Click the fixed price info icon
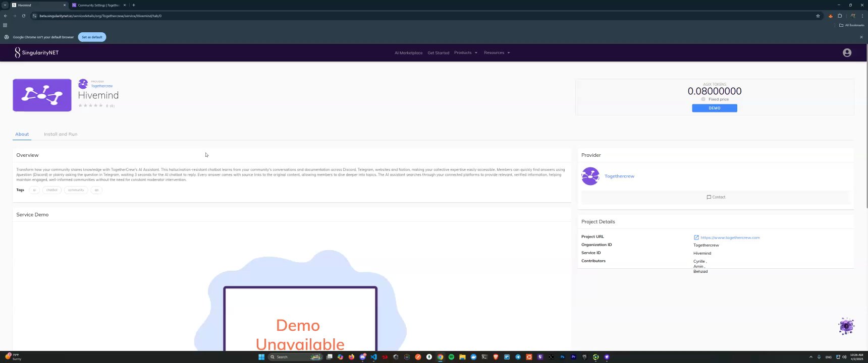Viewport: 868px width, 363px height. point(703,99)
